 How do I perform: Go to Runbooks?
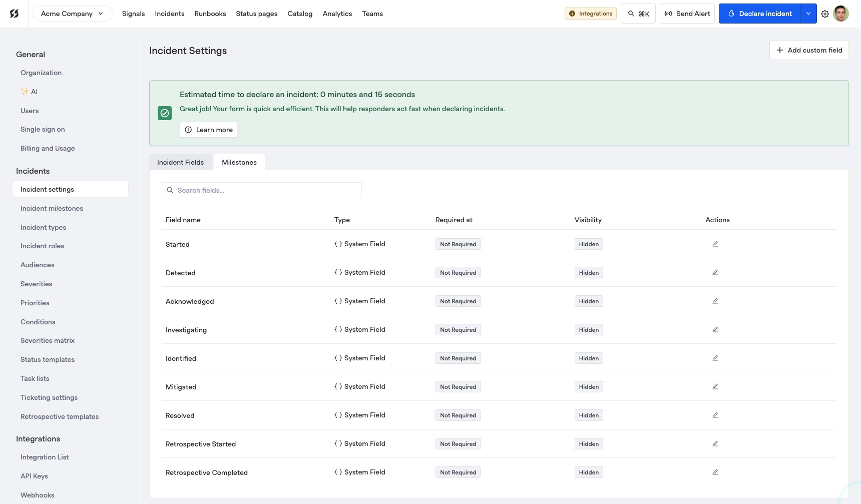pos(210,14)
